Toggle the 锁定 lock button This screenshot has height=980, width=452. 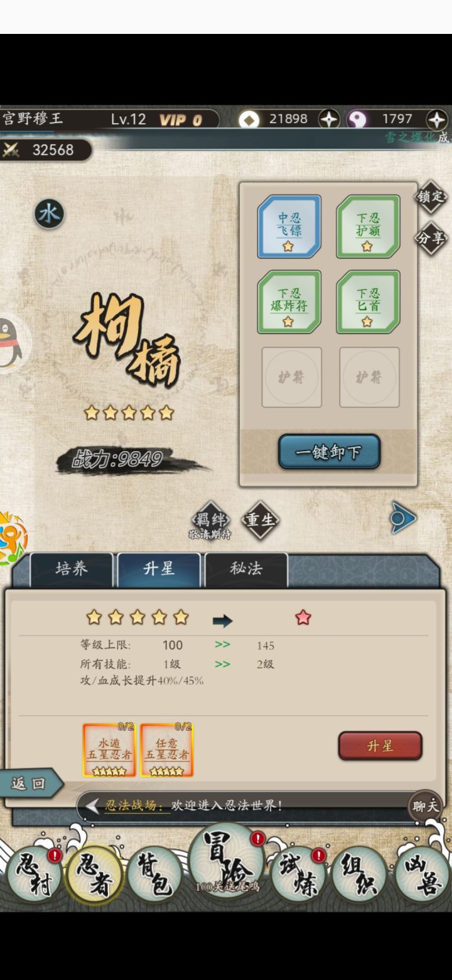tap(431, 197)
